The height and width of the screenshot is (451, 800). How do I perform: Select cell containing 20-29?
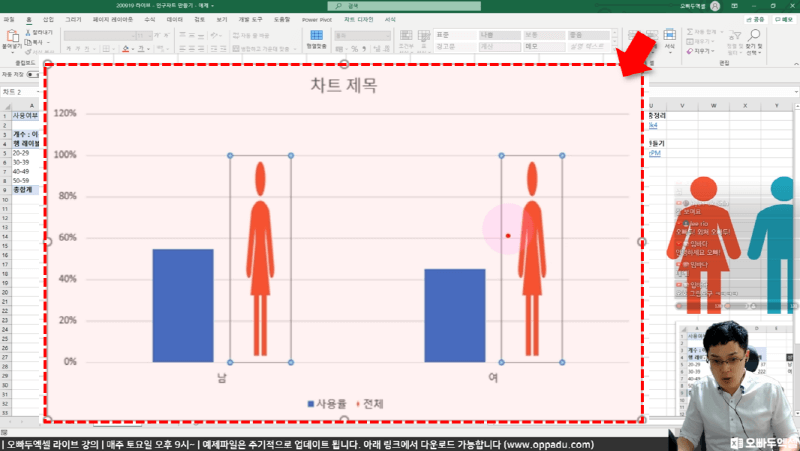[x=25, y=153]
